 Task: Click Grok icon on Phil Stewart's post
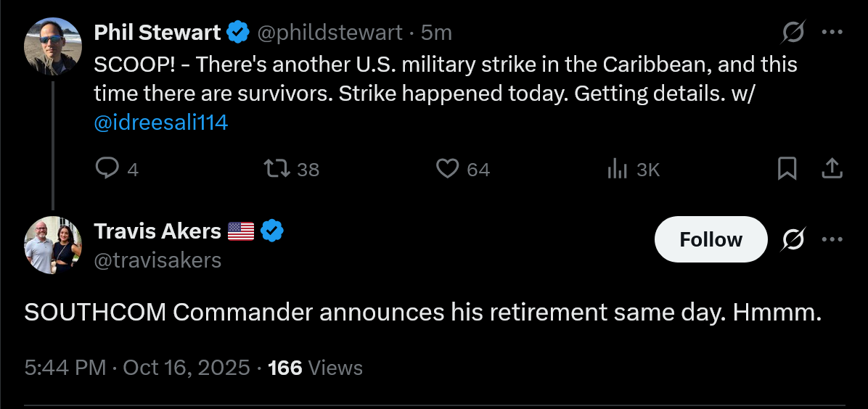click(x=793, y=33)
